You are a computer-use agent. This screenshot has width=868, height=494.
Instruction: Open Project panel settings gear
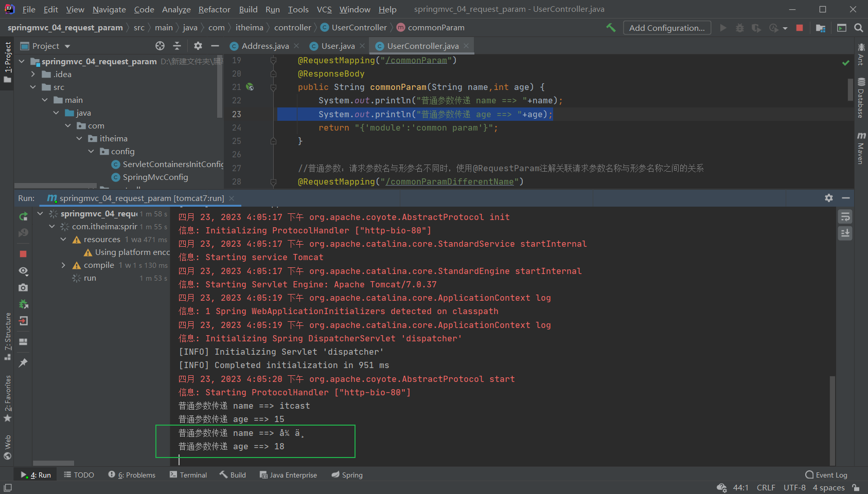click(198, 46)
